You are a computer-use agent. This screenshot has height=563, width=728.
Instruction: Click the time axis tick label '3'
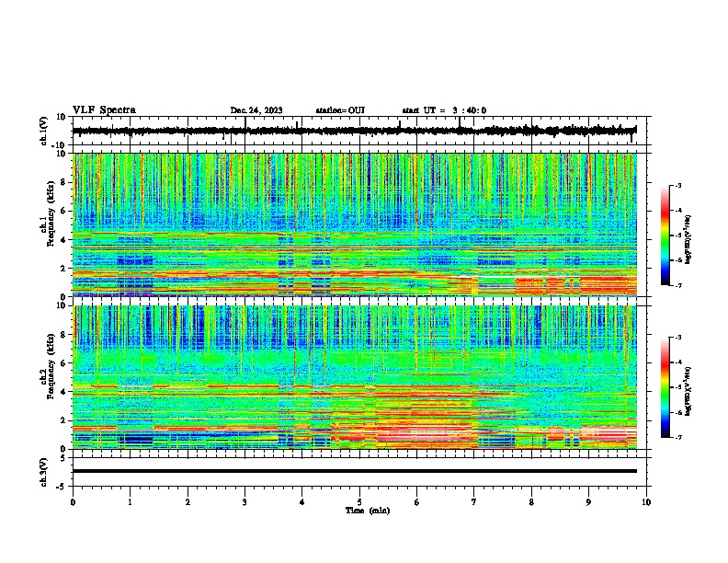click(245, 501)
